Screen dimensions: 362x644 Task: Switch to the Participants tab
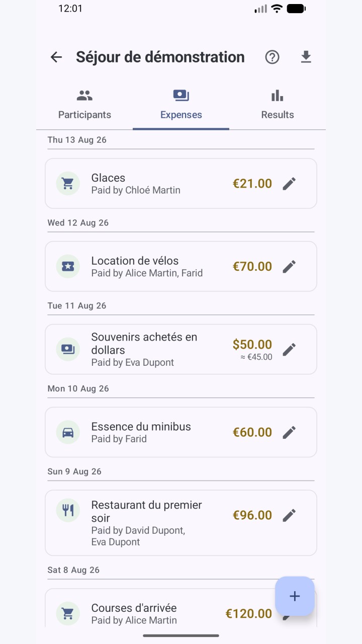84,105
